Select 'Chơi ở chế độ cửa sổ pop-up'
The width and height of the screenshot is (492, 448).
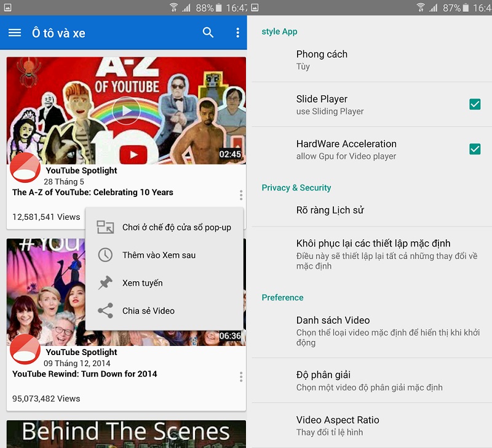coord(164,227)
